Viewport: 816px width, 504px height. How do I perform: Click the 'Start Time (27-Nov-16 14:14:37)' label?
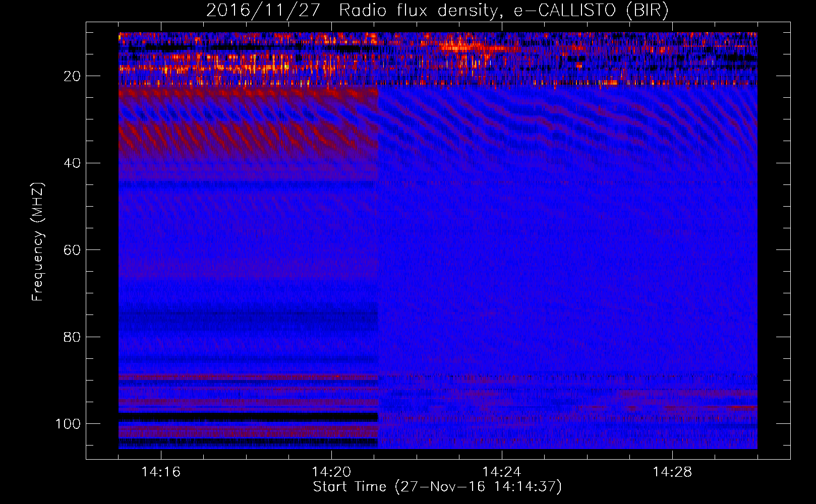[437, 487]
